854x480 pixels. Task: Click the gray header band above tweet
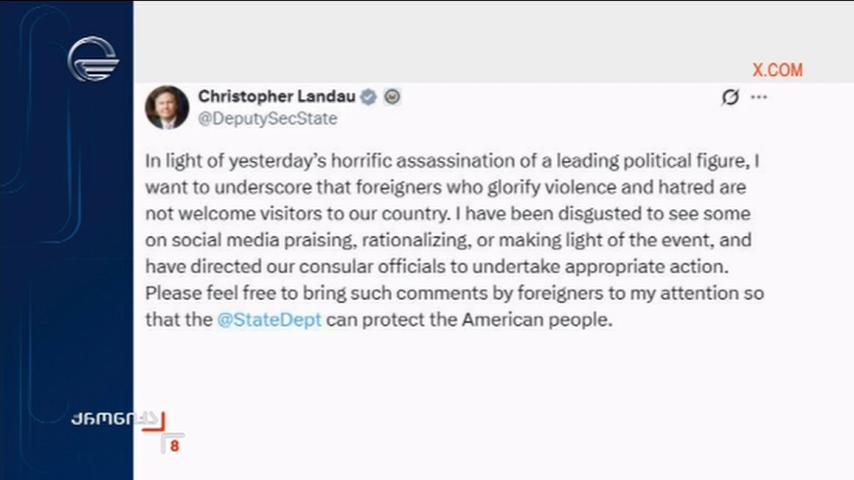pyautogui.click(x=493, y=42)
